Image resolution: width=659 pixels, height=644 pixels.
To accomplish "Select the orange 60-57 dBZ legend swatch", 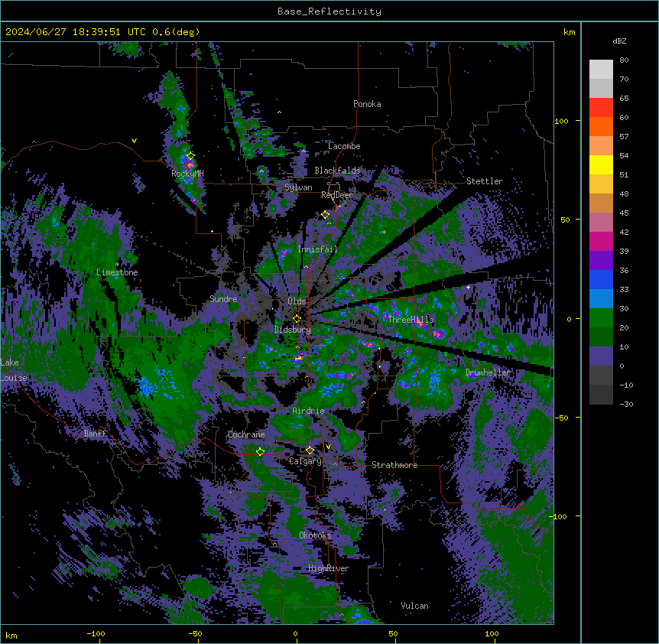I will (601, 126).
